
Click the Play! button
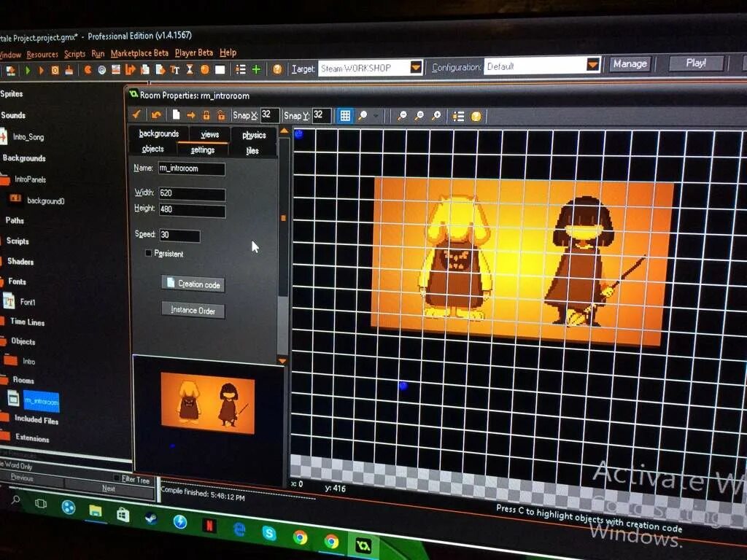coord(696,63)
